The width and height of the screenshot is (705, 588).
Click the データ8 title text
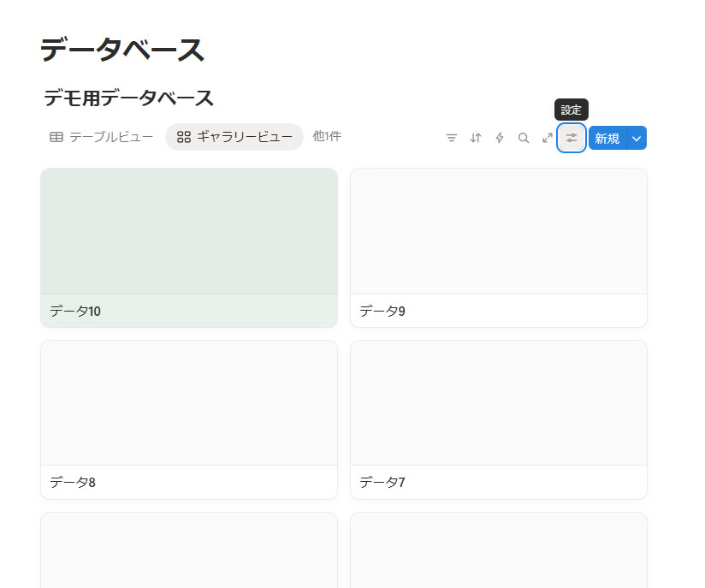pyautogui.click(x=73, y=482)
